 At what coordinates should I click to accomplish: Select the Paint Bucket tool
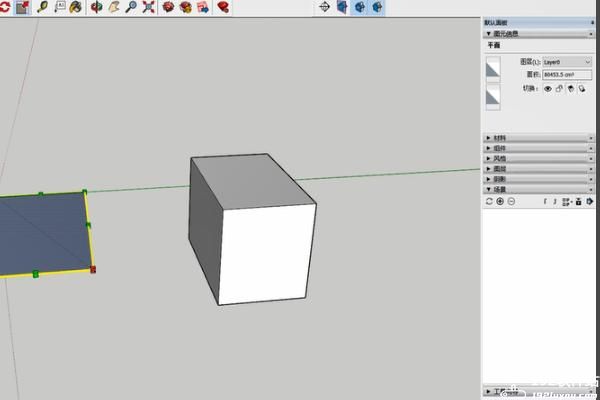(76, 7)
